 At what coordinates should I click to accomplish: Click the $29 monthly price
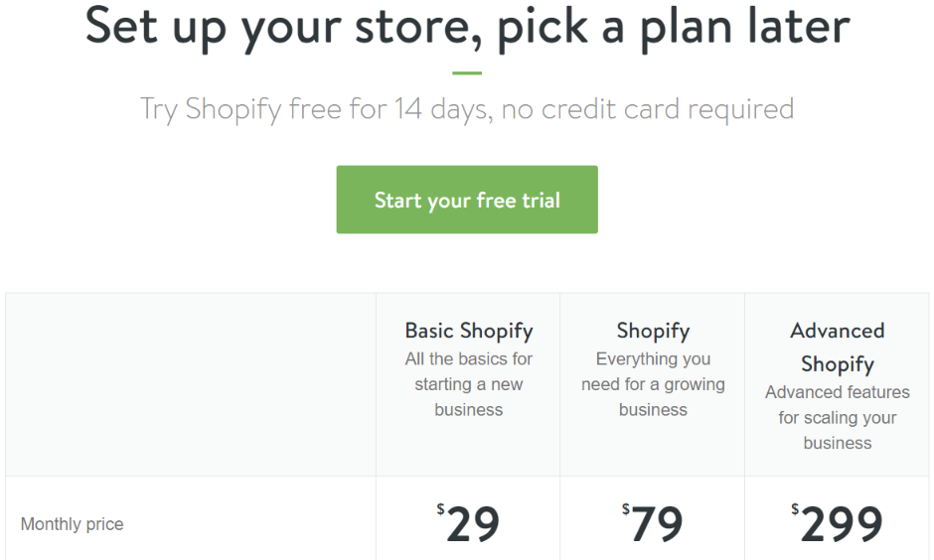coord(468,523)
